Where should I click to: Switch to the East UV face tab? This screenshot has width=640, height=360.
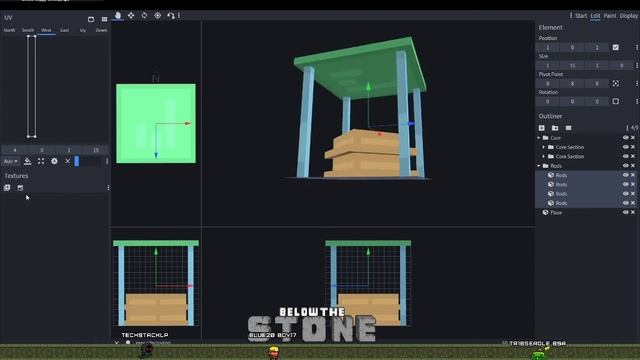point(64,30)
